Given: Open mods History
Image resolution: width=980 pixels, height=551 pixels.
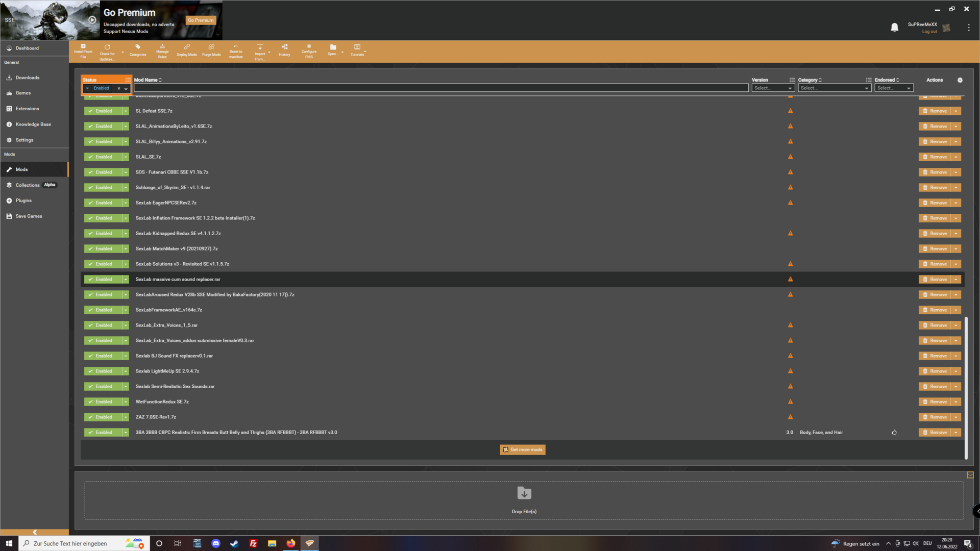Looking at the screenshot, I should click(x=284, y=51).
